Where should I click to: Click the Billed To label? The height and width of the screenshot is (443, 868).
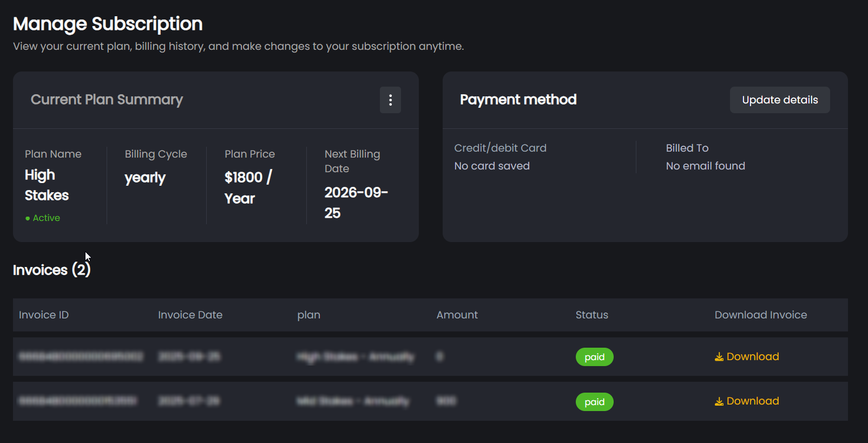tap(687, 148)
